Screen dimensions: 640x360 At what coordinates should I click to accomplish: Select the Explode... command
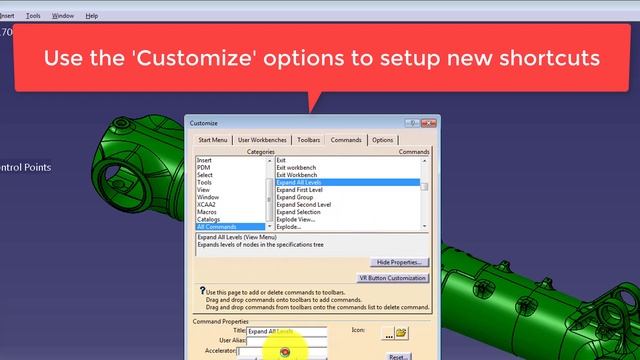(348, 227)
